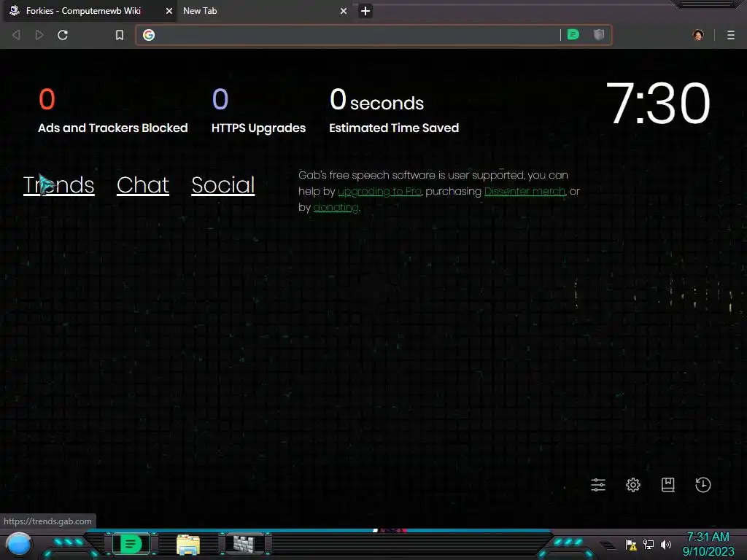Open settings gear icon on new tab page
The height and width of the screenshot is (560, 747).
(x=633, y=485)
